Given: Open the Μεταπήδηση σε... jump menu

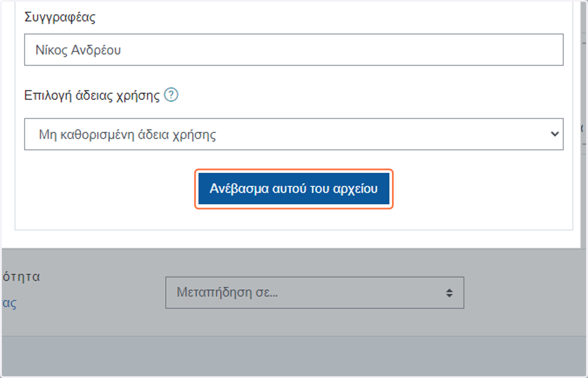Looking at the screenshot, I should click(x=315, y=293).
